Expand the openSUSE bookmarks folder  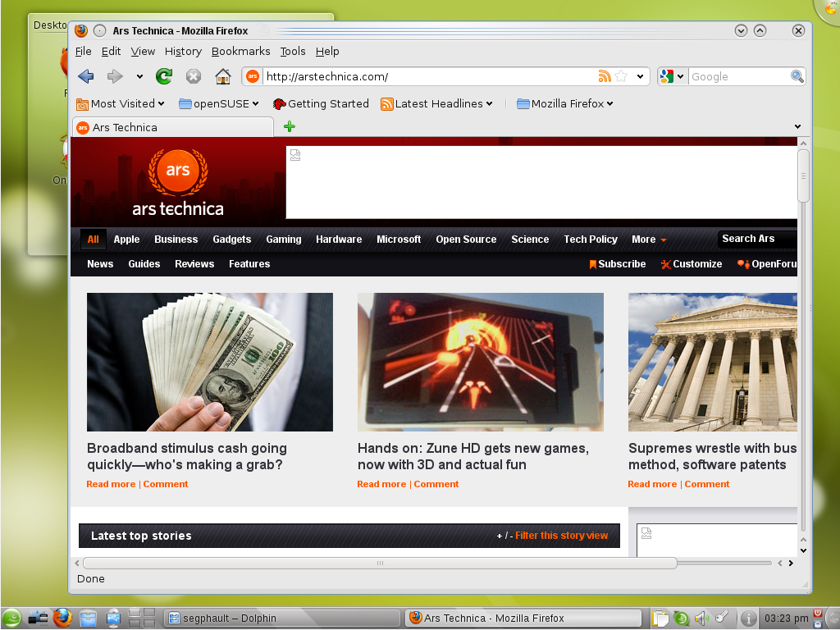[218, 104]
